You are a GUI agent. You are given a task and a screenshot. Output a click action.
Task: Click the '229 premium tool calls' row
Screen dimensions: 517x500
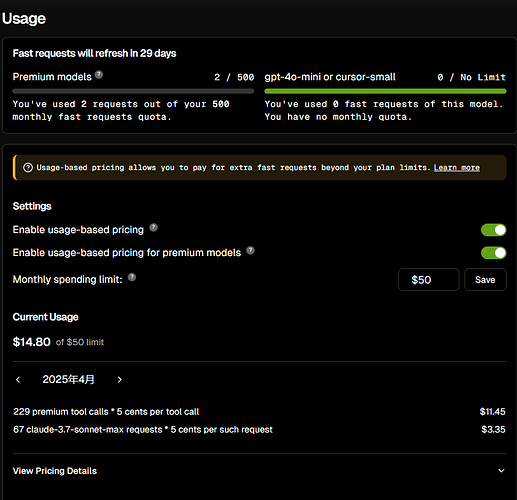pyautogui.click(x=259, y=412)
